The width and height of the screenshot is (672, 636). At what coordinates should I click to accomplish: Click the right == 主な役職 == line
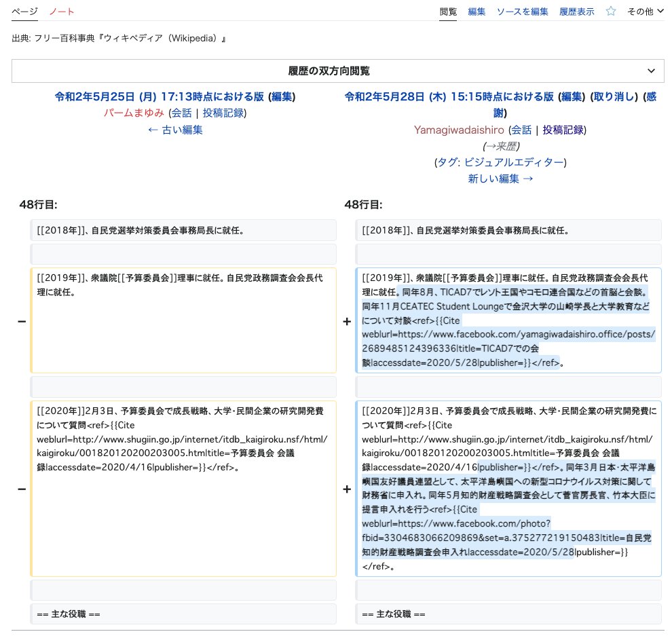click(x=508, y=614)
